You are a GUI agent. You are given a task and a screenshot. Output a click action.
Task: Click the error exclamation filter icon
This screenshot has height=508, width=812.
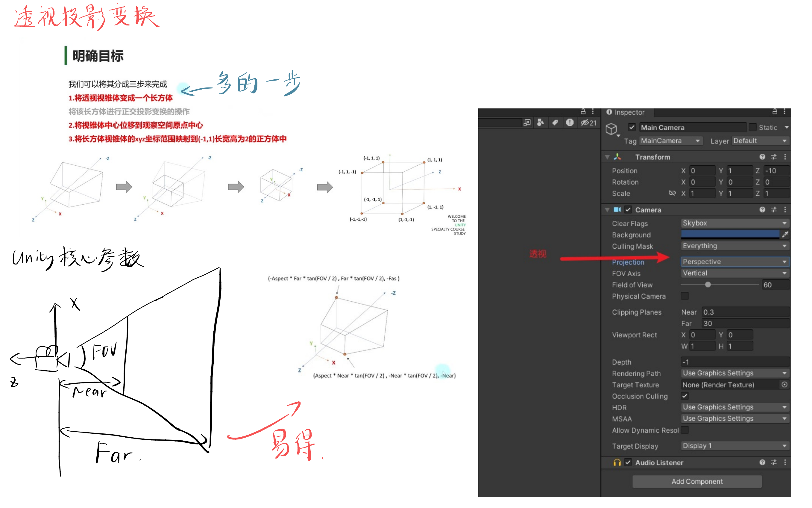tap(570, 123)
